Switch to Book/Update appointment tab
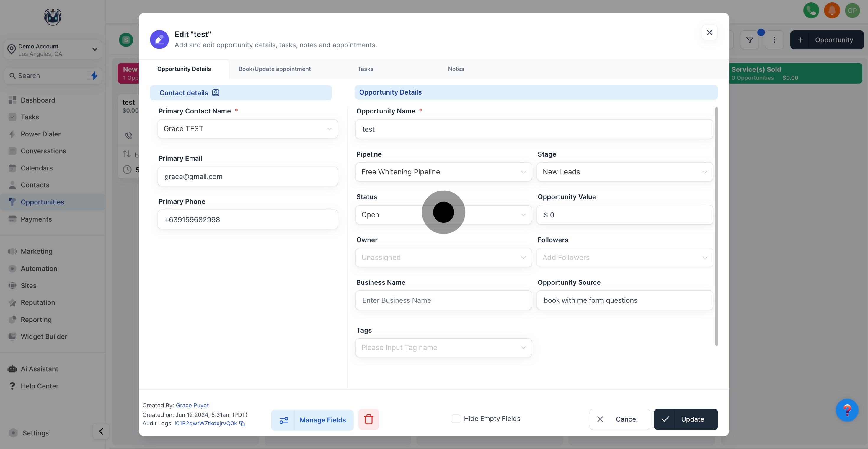 [274, 69]
